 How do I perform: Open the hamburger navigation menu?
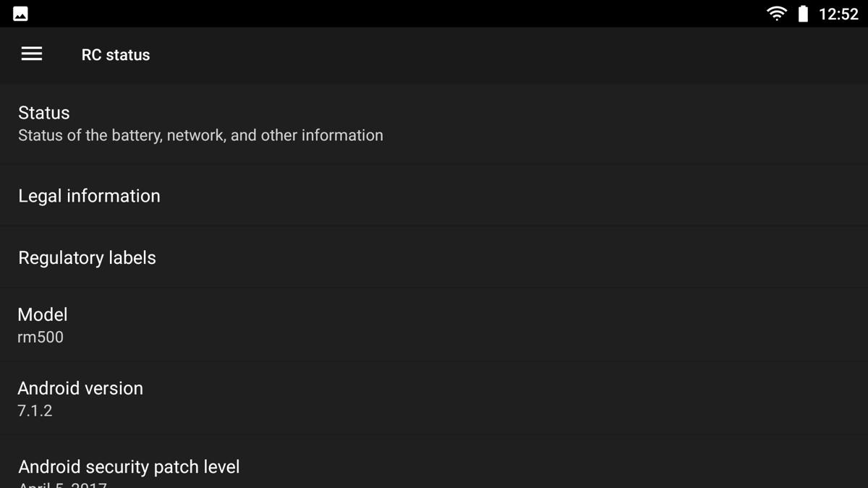(x=32, y=54)
